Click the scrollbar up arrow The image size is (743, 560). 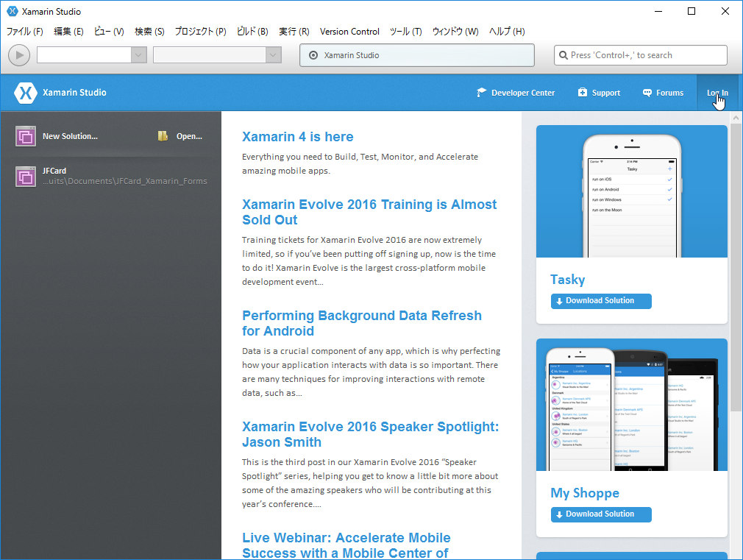pyautogui.click(x=736, y=117)
